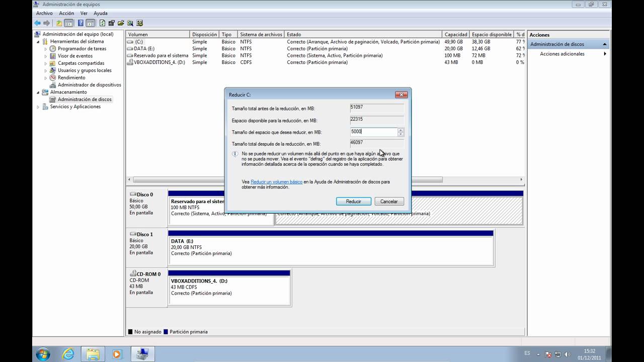Image resolution: width=644 pixels, height=362 pixels.
Task: Click the CD-ROM 0 drive icon
Action: tap(133, 274)
